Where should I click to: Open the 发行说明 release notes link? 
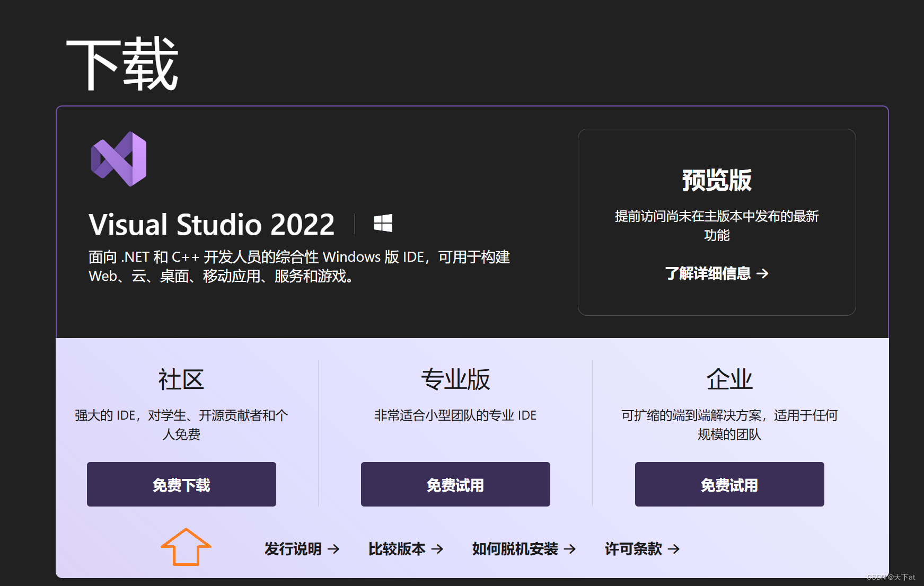point(292,549)
